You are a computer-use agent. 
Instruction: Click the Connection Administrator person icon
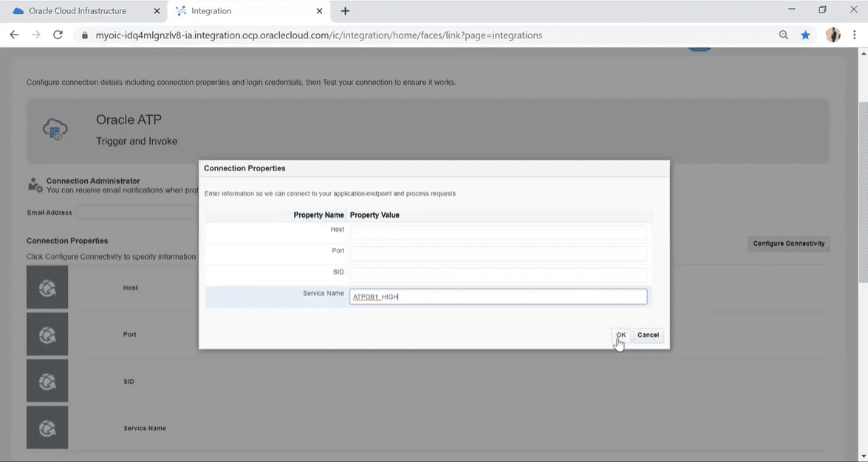click(35, 185)
